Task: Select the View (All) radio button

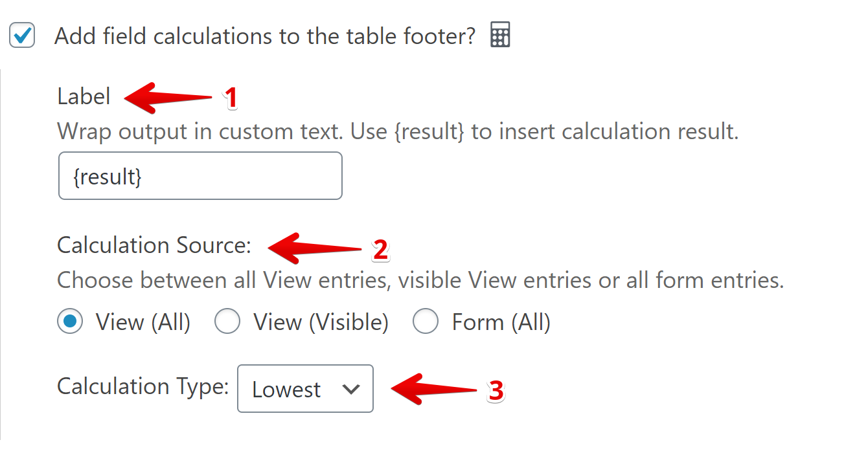Action: pyautogui.click(x=70, y=322)
